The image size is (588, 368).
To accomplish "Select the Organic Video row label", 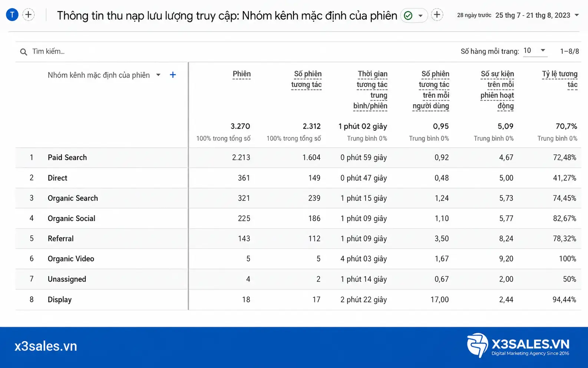I will [x=71, y=259].
